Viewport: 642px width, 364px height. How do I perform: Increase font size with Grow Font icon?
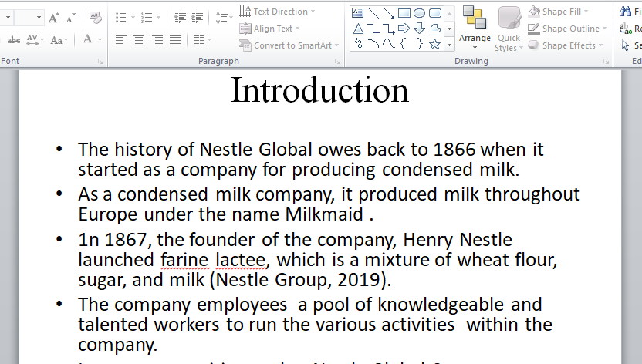(54, 18)
